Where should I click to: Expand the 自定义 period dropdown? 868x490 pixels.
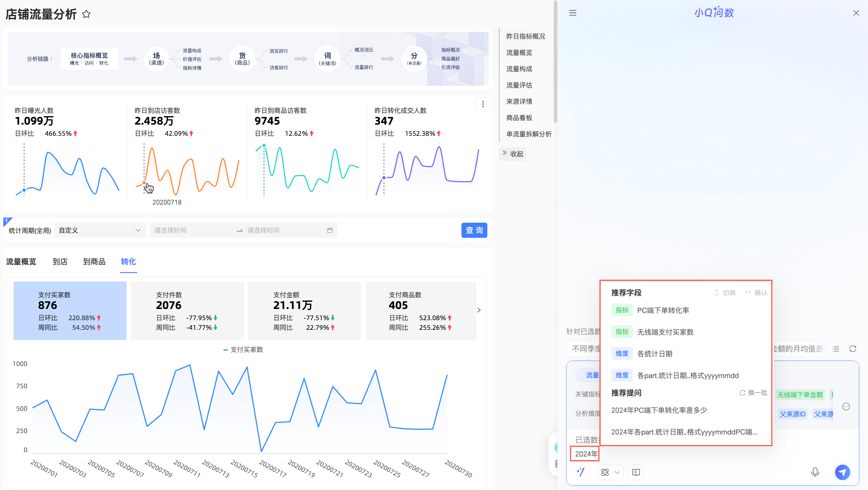pos(100,230)
